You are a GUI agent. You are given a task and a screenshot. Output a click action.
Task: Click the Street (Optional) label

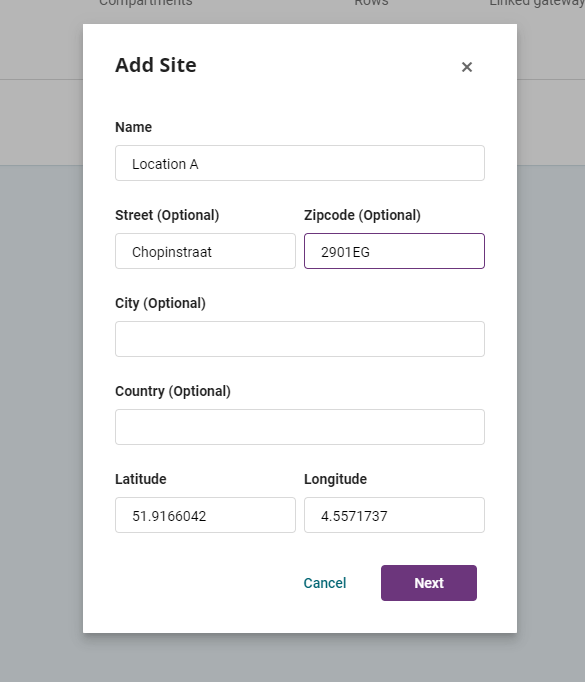pyautogui.click(x=167, y=215)
